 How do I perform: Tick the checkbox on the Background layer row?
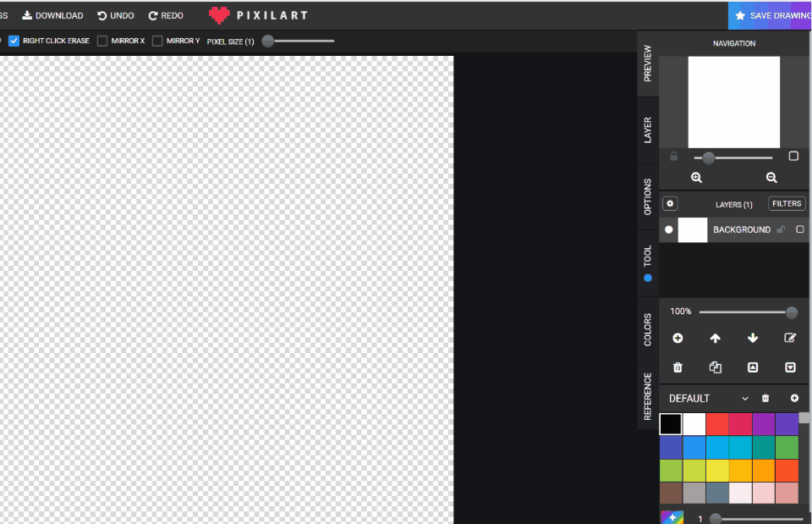click(800, 229)
